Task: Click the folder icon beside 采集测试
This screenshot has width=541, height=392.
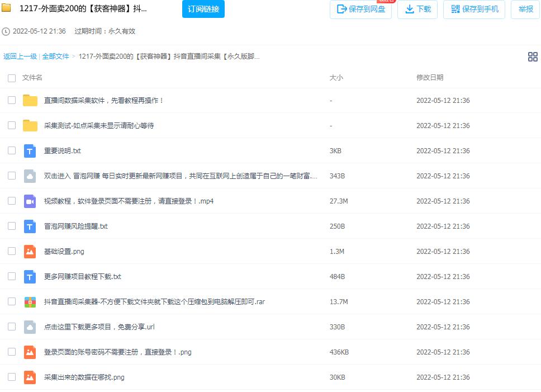Action: click(30, 126)
